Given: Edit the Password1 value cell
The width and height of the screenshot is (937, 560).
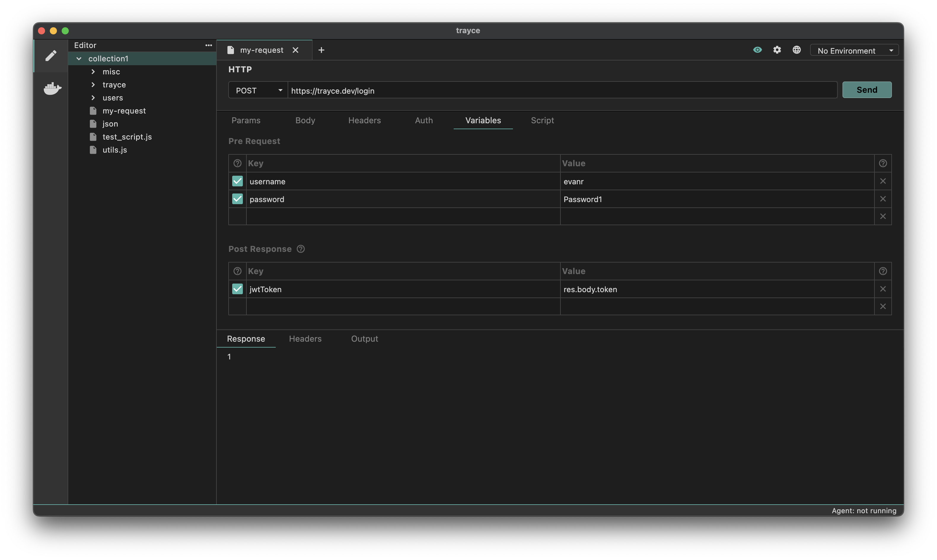Looking at the screenshot, I should (x=717, y=199).
